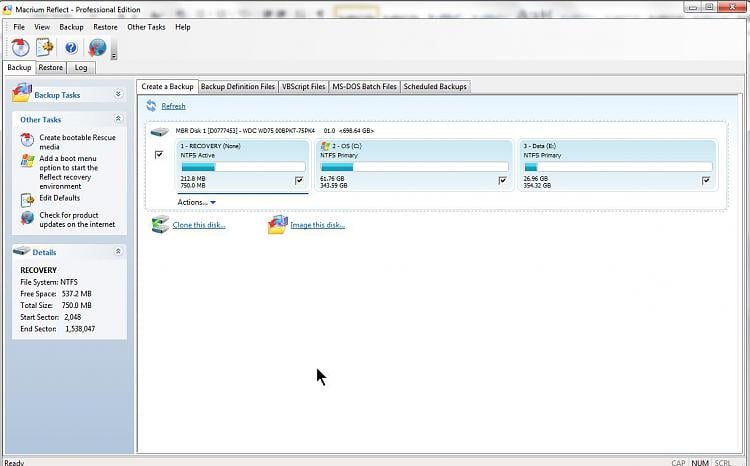
Task: Click the Ready status bar text
Action: pyautogui.click(x=14, y=462)
